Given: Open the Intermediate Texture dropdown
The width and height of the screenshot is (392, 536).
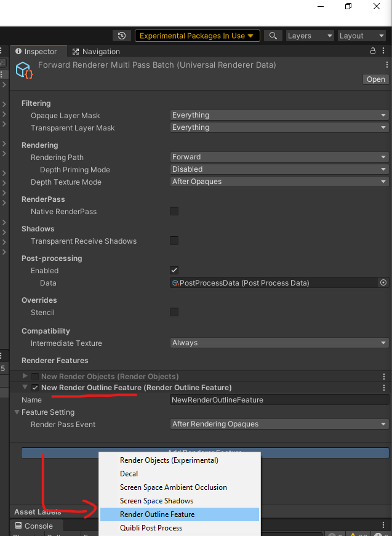Looking at the screenshot, I should [279, 343].
